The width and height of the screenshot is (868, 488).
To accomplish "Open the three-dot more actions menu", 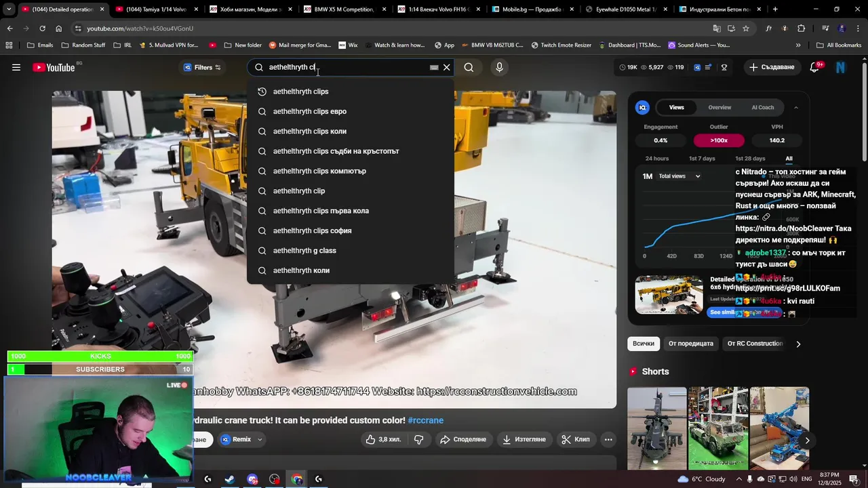I will [608, 439].
